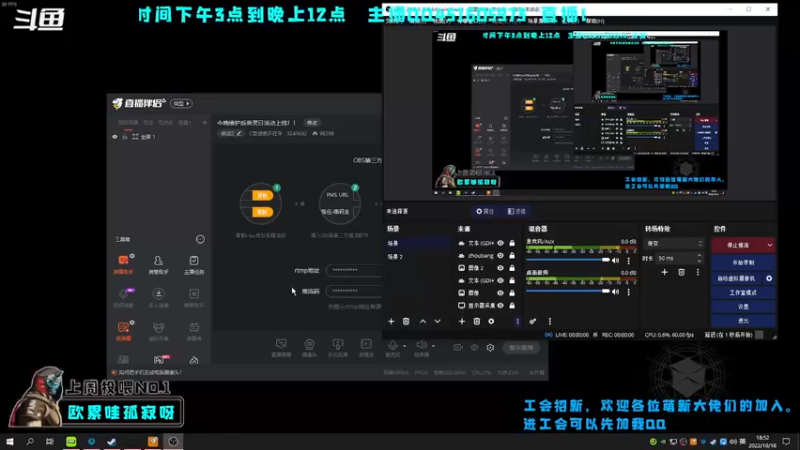Image resolution: width=800 pixels, height=450 pixels.
Task: Click the 时长 50 ms spinner arrows
Action: click(699, 258)
